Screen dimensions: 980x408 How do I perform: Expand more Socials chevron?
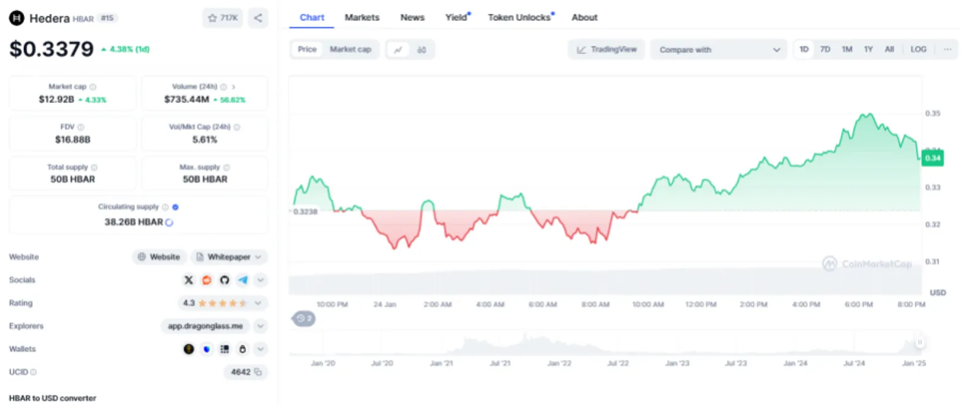point(260,280)
